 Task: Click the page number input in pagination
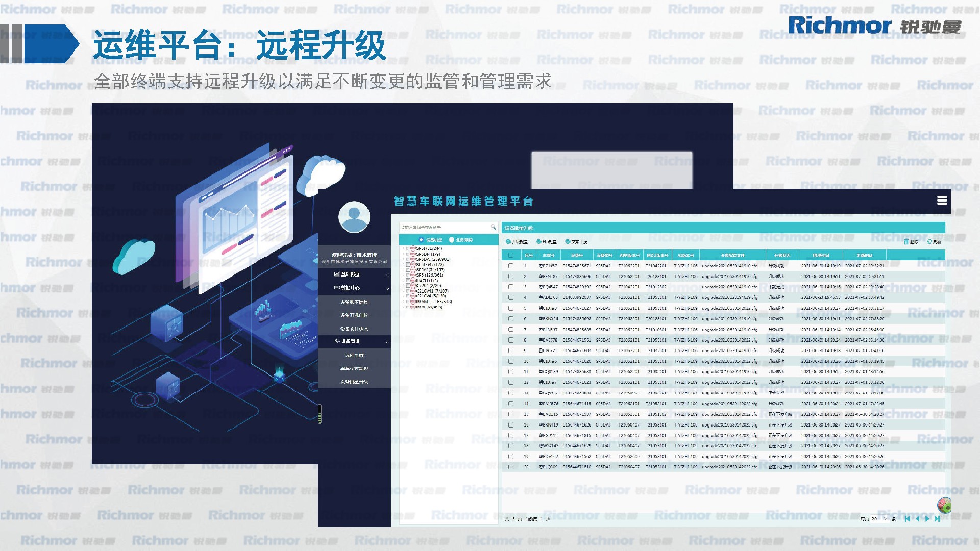point(542,519)
